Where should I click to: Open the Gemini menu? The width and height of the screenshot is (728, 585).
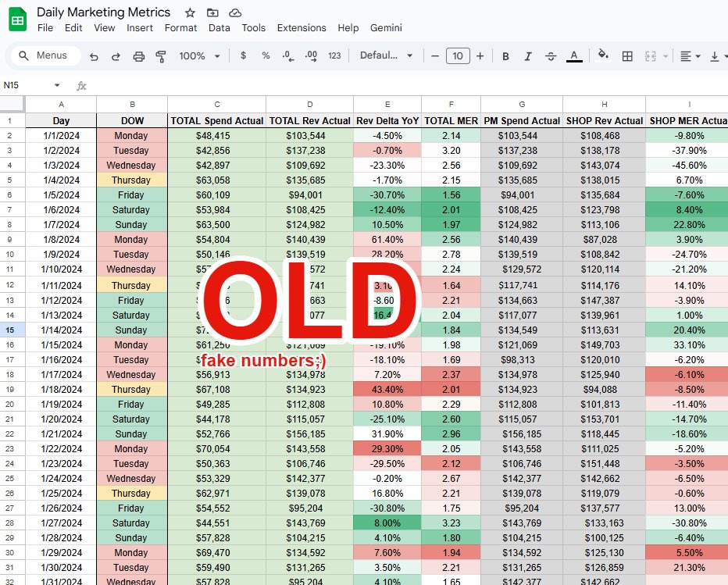pos(386,28)
